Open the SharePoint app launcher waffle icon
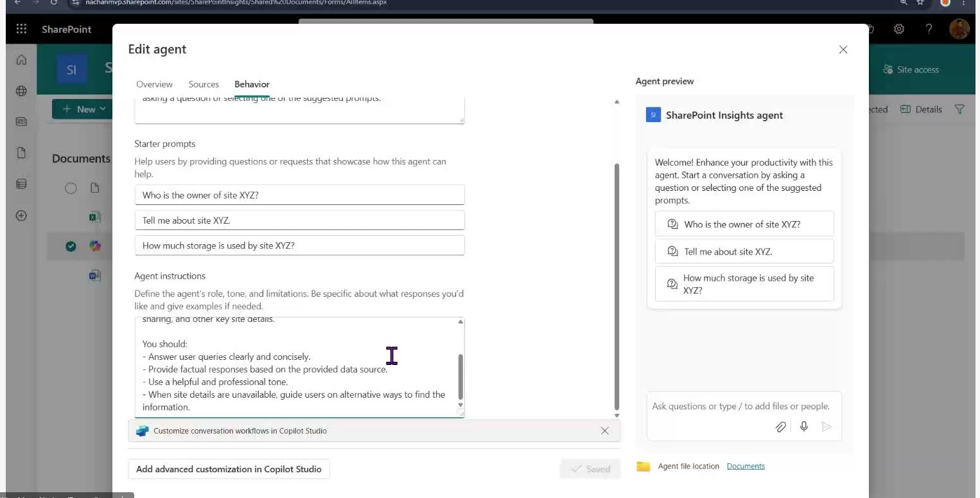 point(21,29)
